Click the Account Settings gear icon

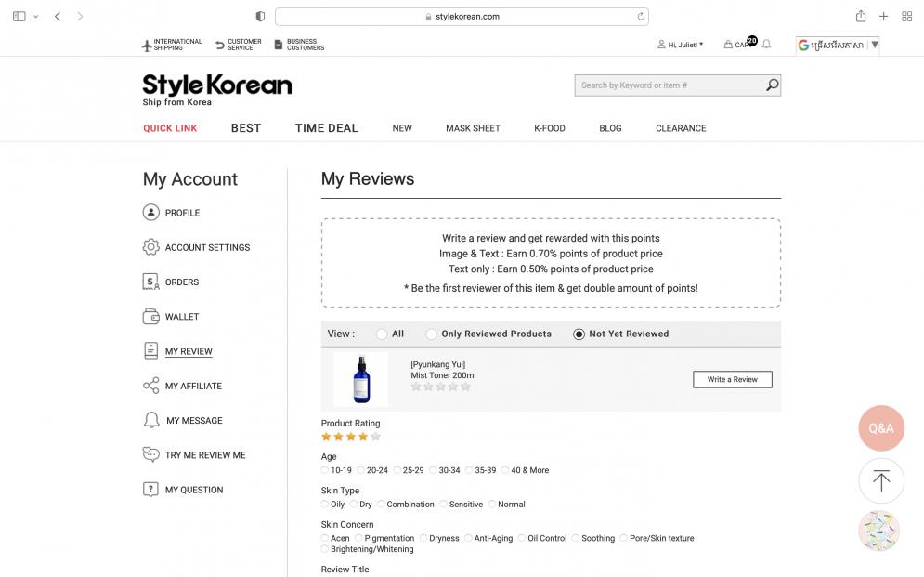(x=150, y=247)
